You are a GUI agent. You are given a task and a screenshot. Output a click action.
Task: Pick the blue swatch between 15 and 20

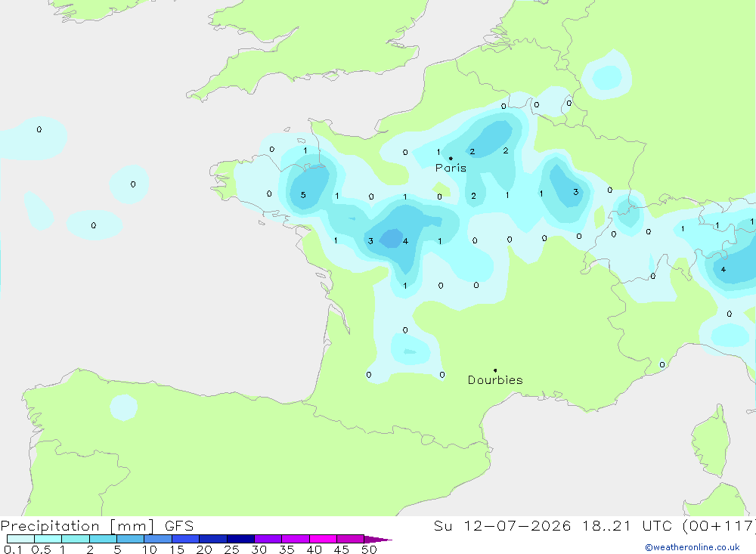[x=186, y=539]
